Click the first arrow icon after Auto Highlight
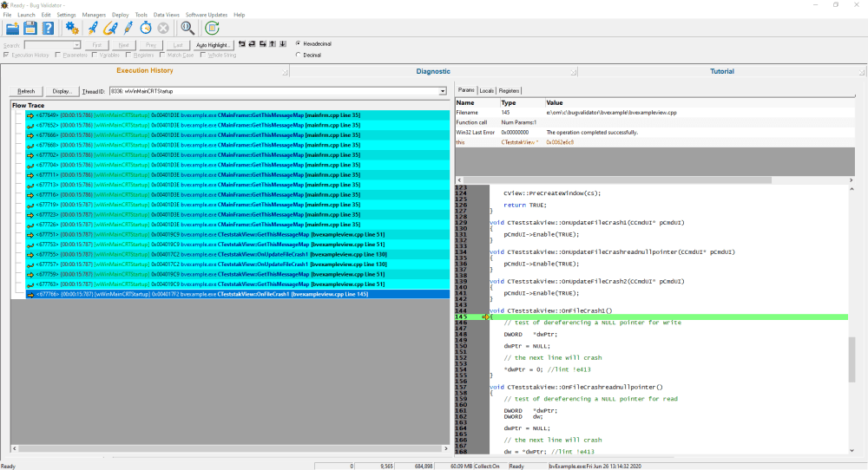 point(242,43)
